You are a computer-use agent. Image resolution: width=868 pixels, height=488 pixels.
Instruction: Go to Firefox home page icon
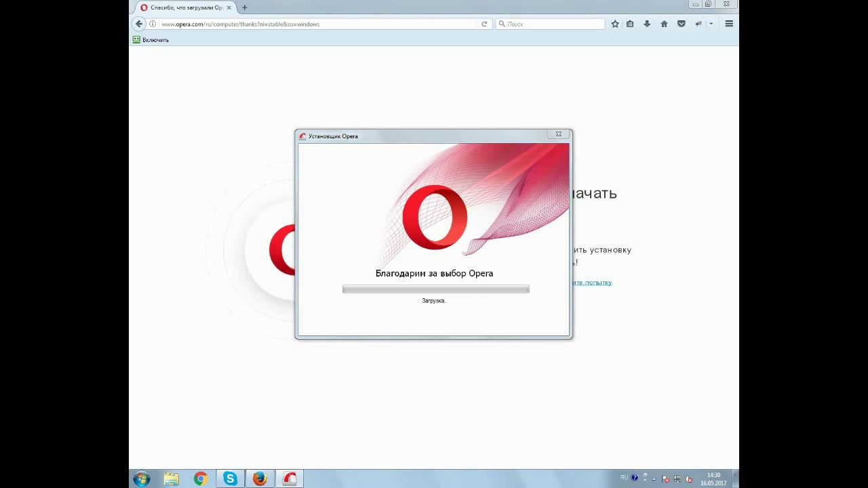coord(664,24)
